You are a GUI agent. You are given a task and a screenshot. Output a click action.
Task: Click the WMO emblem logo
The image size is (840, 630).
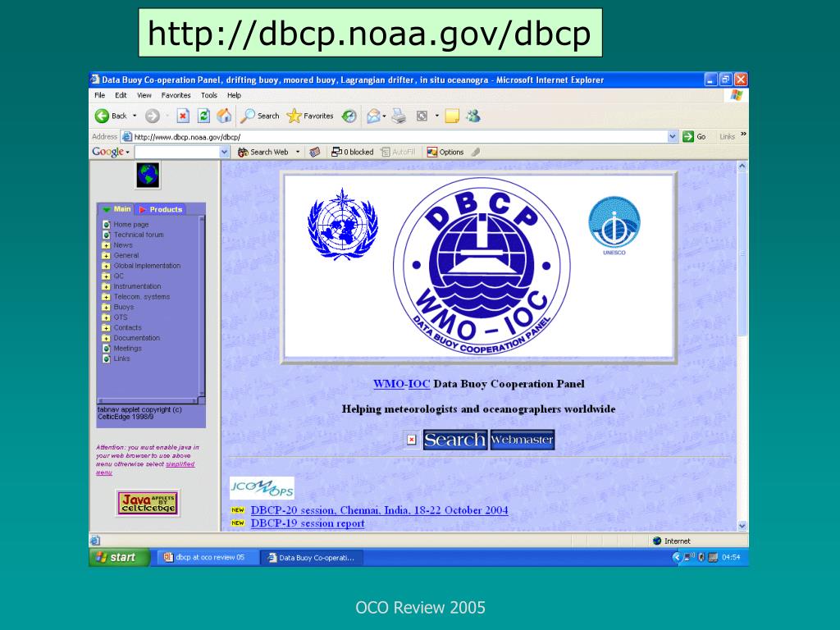tap(343, 224)
